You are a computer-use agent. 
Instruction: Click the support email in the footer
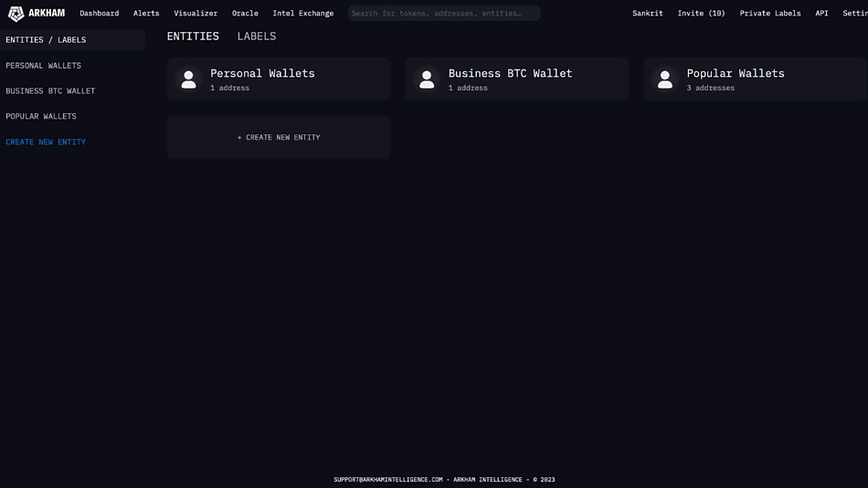click(x=388, y=480)
